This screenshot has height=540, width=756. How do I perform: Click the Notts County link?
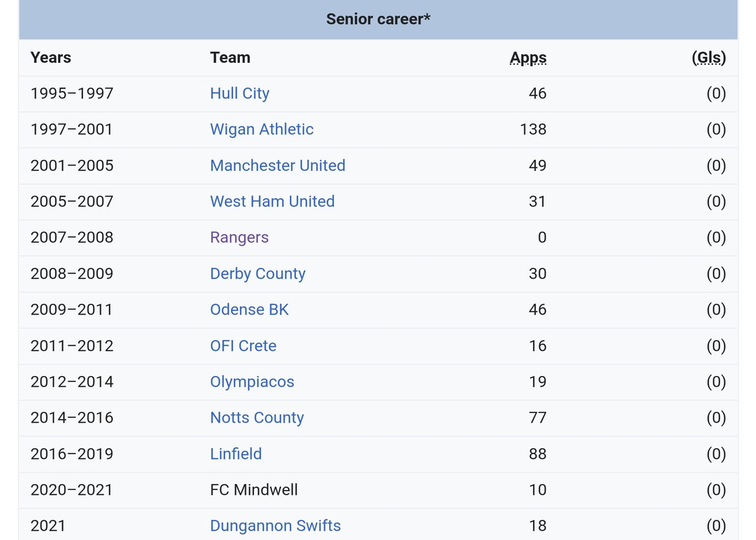tap(257, 418)
